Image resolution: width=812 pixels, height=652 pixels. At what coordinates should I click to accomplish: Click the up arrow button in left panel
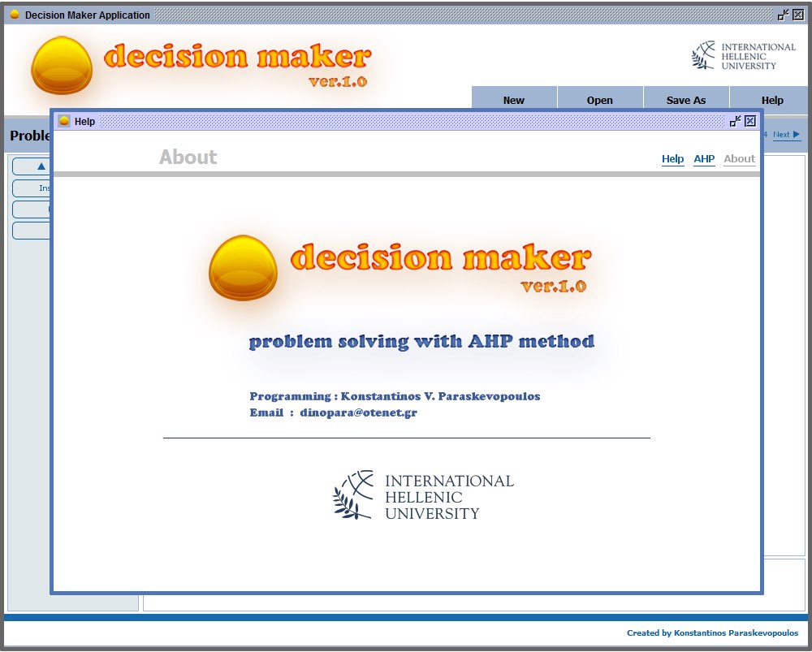(32, 166)
